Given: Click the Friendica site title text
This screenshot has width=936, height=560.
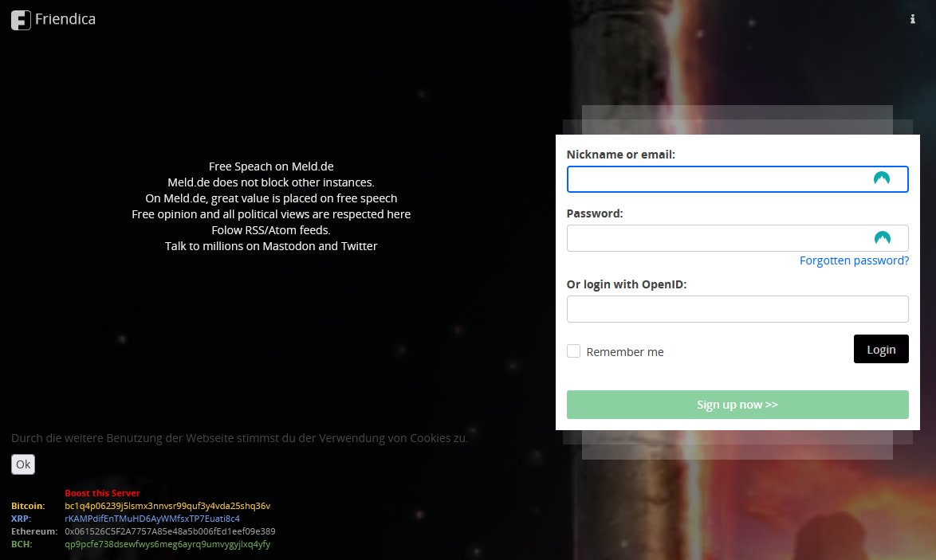Looking at the screenshot, I should [65, 19].
